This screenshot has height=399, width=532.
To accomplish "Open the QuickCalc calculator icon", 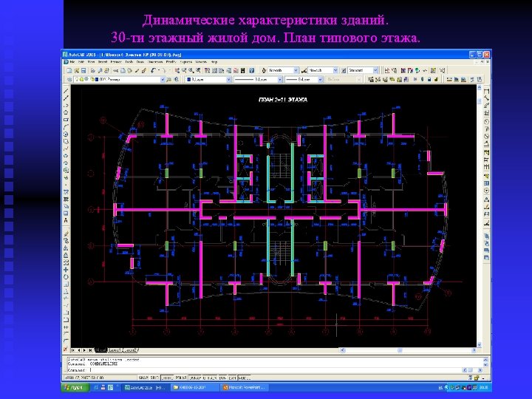I will click(x=242, y=70).
